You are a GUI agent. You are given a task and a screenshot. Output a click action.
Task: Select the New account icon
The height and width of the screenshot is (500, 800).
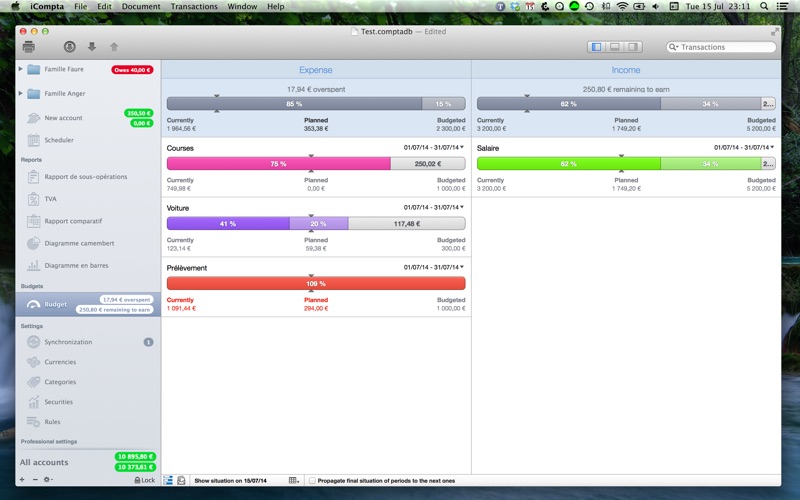pos(34,118)
